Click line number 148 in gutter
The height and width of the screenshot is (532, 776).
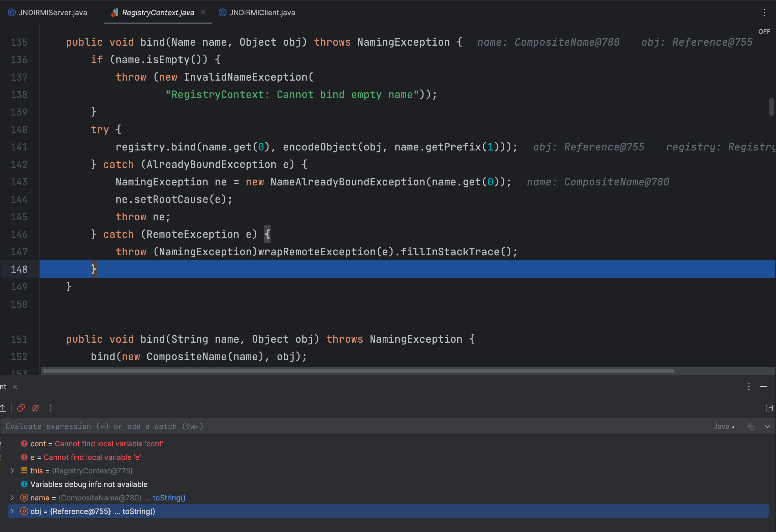19,269
